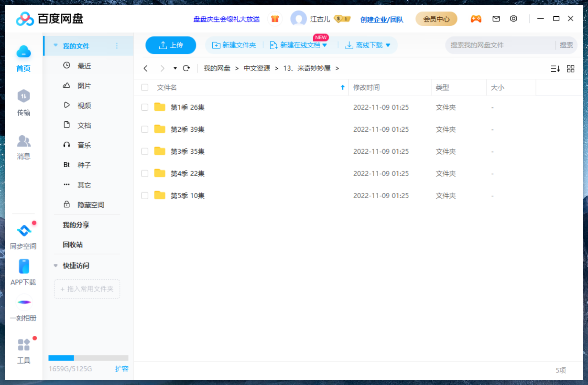Select the 第1季 26集 folder checkbox

(x=144, y=107)
